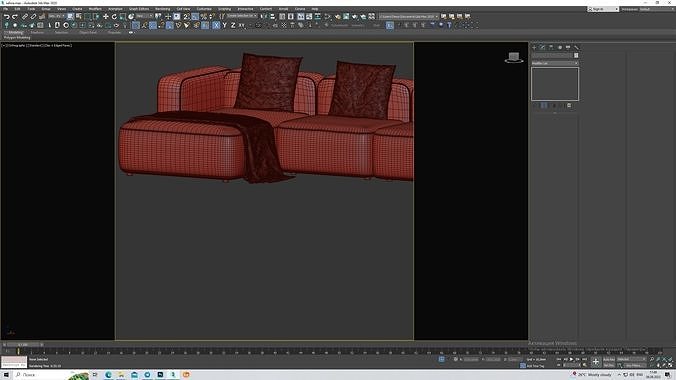This screenshot has width=676, height=380.
Task: Toggle Window/Crossing selection mode
Action: click(x=96, y=16)
